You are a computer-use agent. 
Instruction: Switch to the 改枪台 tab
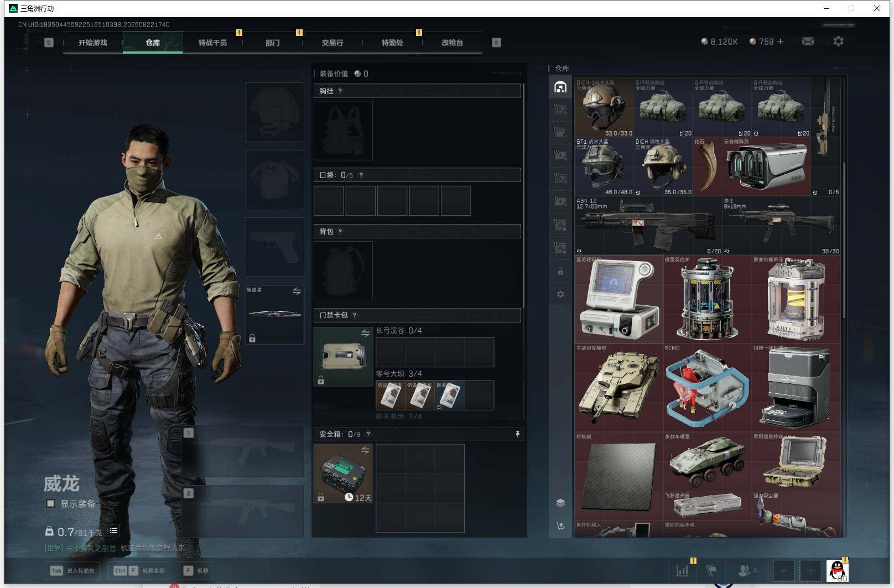(x=452, y=43)
